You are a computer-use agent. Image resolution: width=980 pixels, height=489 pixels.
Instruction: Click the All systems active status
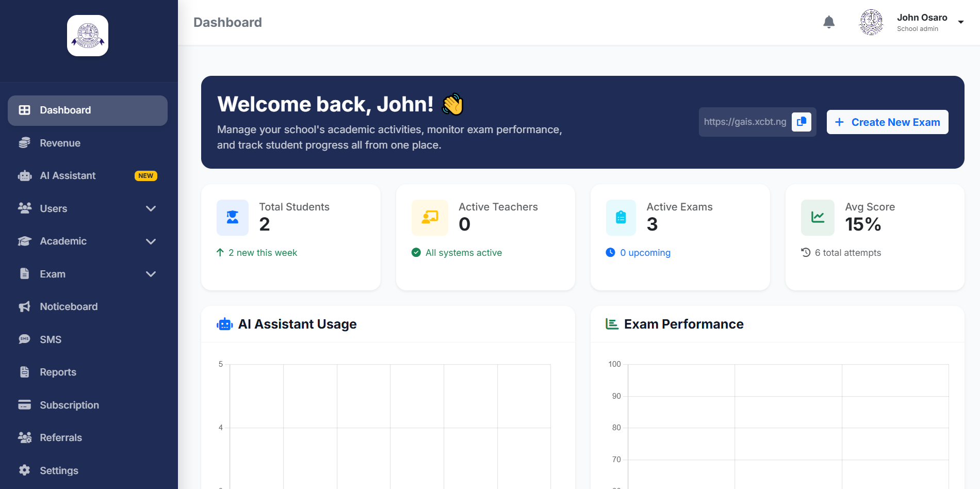464,253
